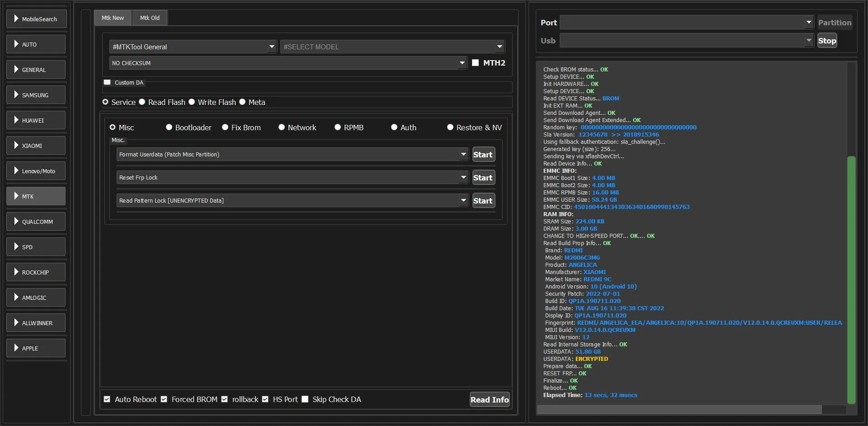Select the Write Flash radio button
Screen dimensions: 868x426
(x=192, y=102)
